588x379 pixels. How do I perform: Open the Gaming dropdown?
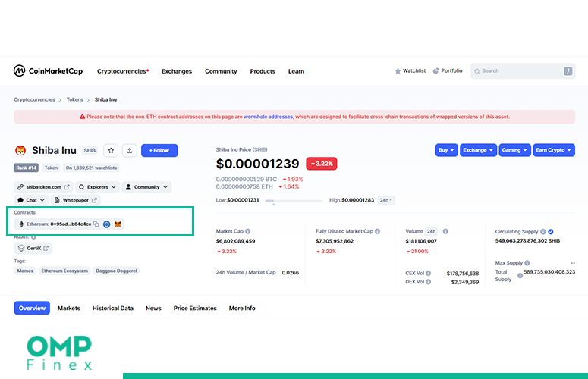pos(514,150)
